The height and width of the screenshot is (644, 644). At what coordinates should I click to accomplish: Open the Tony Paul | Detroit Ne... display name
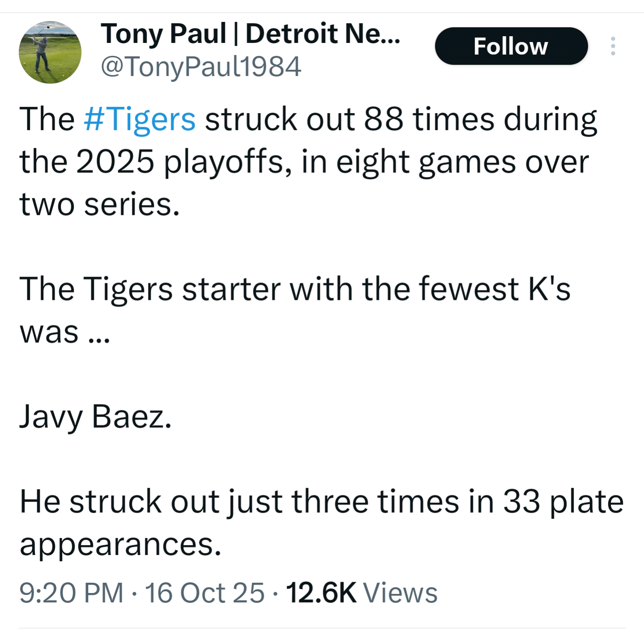pyautogui.click(x=250, y=34)
